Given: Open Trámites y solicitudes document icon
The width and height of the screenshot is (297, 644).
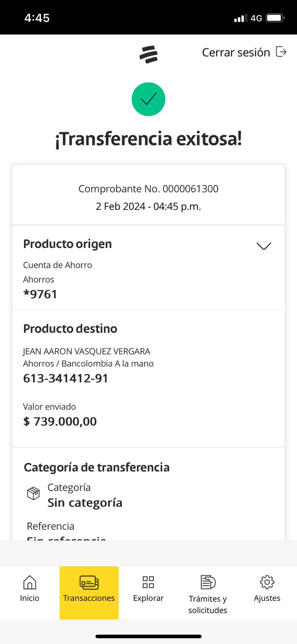Looking at the screenshot, I should (208, 582).
